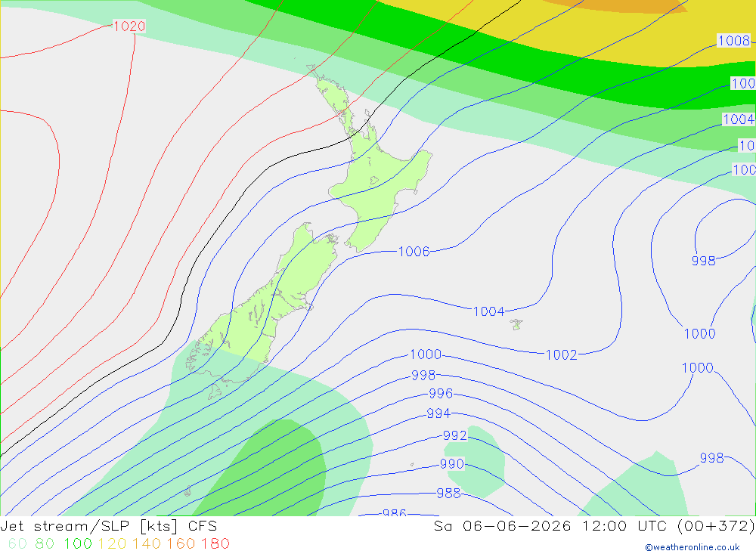
Task: Click the 1006 pressure contour label
Action: [x=414, y=251]
